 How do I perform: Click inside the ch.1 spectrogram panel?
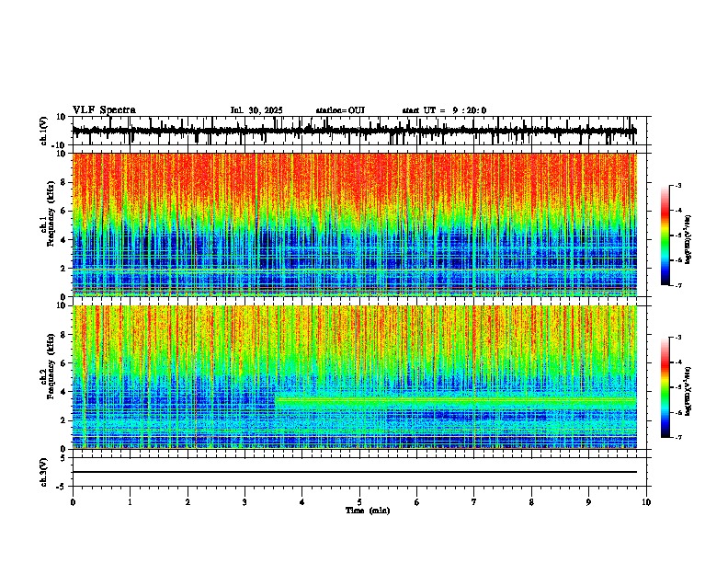pyautogui.click(x=355, y=224)
